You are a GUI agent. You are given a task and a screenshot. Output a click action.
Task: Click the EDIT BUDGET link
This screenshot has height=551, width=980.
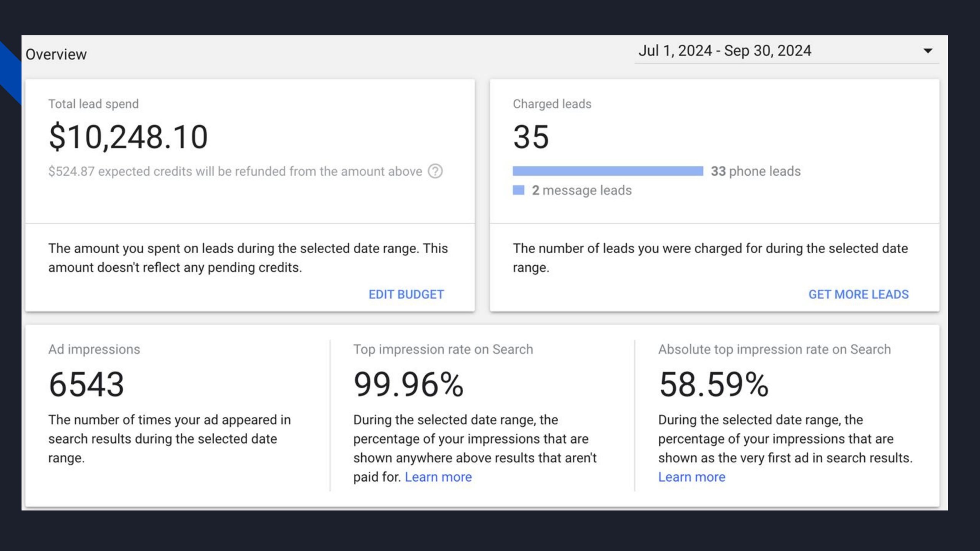(406, 294)
